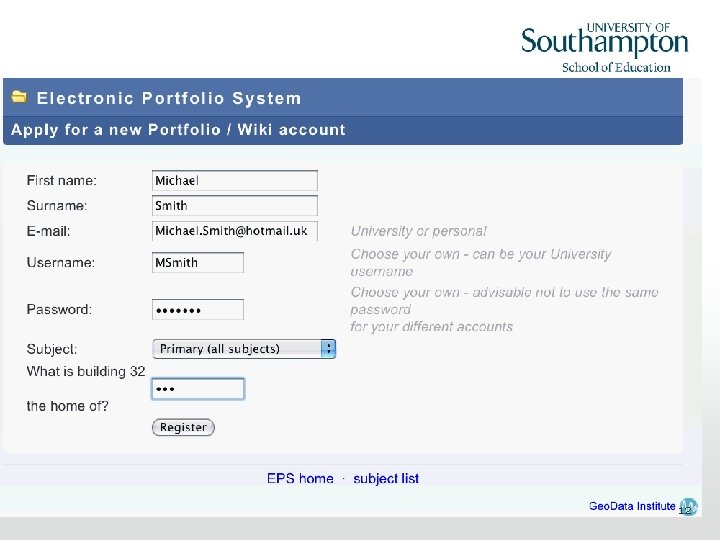
Task: Click the Register button
Action: [x=183, y=427]
